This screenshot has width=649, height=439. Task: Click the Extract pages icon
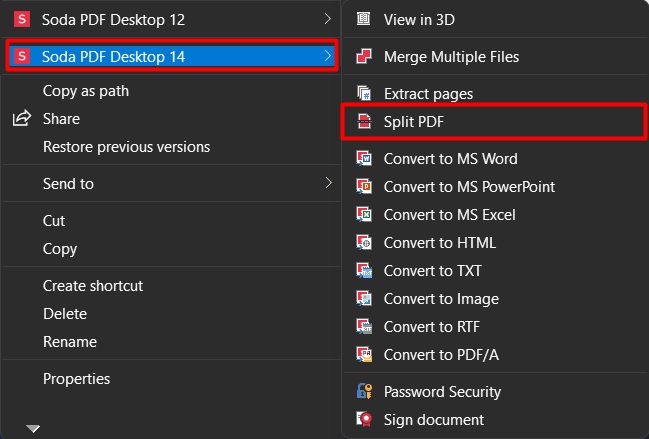364,94
